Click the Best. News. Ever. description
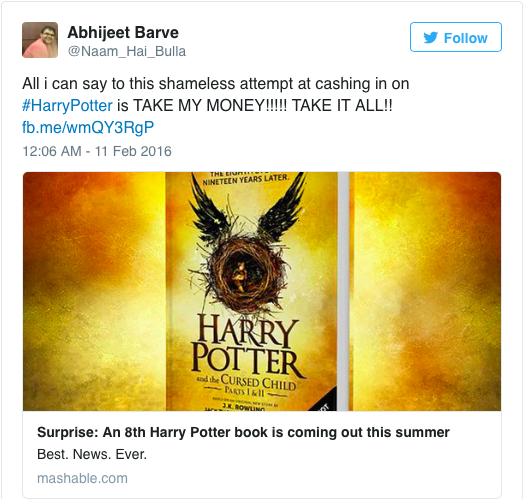The width and height of the screenshot is (525, 499). pyautogui.click(x=92, y=454)
